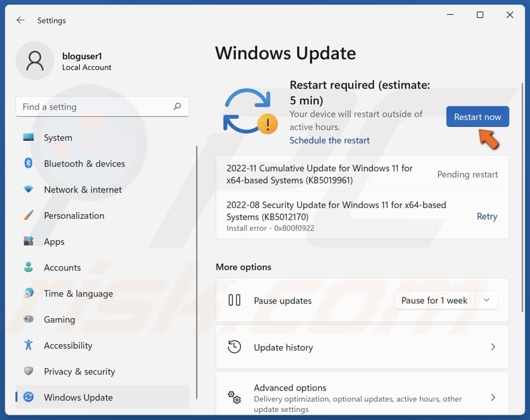
Task: Retry the KB5012170 security update
Action: [x=486, y=217]
